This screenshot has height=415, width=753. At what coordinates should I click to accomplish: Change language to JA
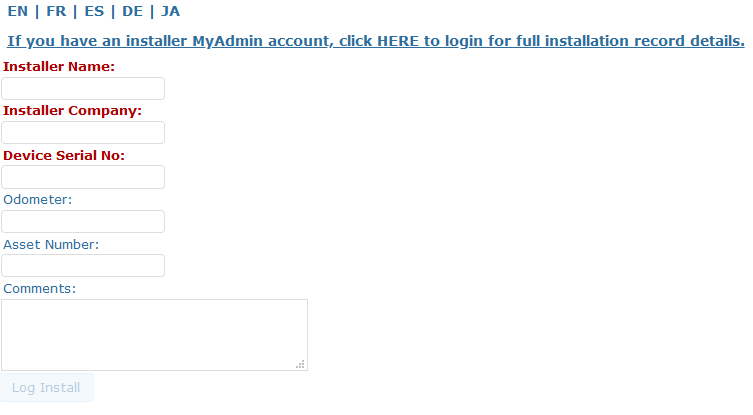[x=171, y=11]
